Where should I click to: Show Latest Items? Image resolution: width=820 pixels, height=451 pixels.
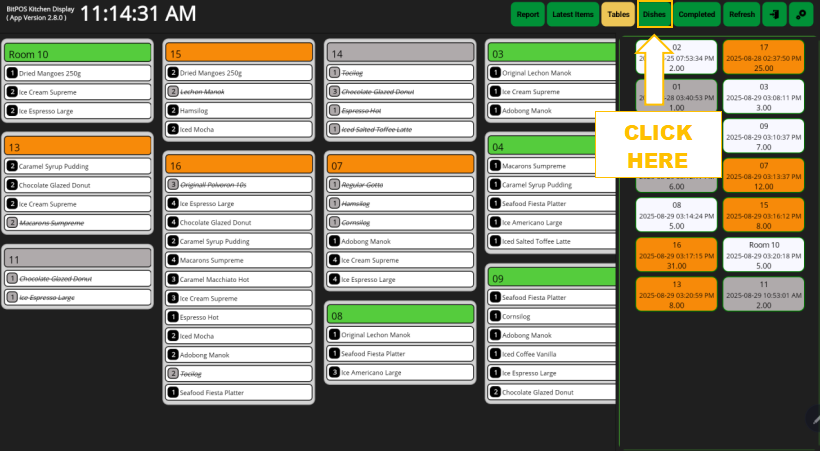tap(572, 15)
